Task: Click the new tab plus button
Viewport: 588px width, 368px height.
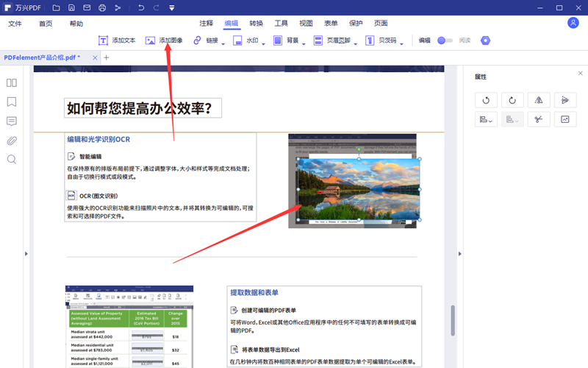Action: pyautogui.click(x=106, y=57)
